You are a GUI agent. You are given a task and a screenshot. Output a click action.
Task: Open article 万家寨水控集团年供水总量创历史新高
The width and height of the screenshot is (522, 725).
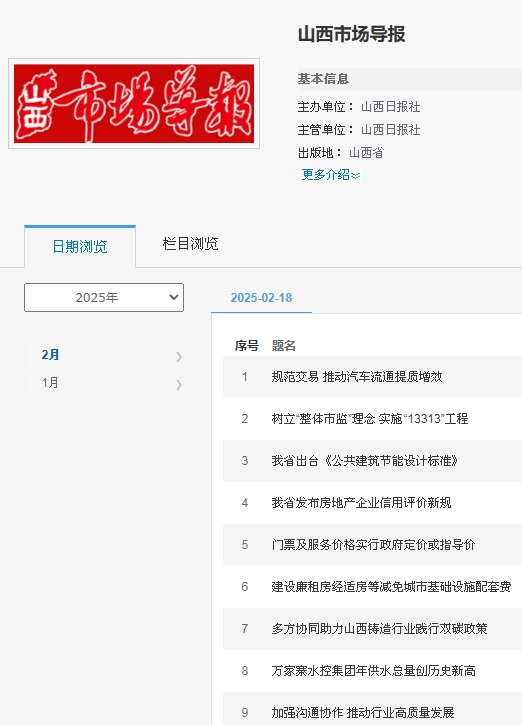pos(374,671)
